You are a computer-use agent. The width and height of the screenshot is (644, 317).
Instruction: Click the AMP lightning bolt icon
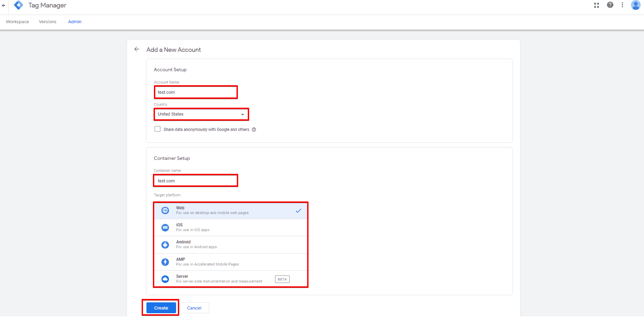coord(165,262)
